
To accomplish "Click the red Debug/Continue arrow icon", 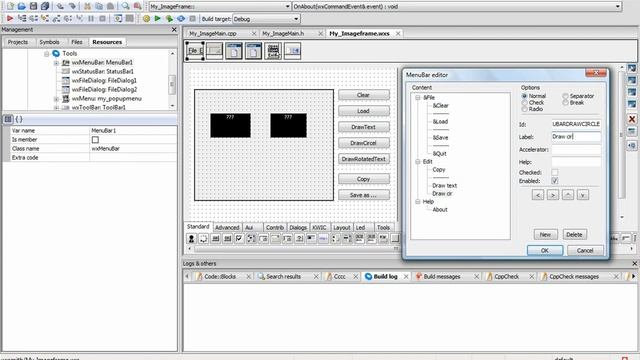I will click(10, 18).
